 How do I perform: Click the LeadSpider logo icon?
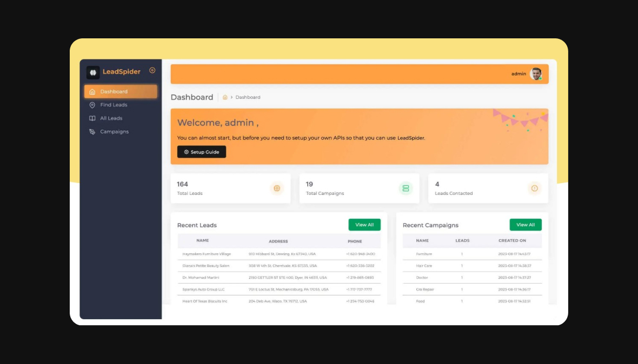[x=93, y=72]
